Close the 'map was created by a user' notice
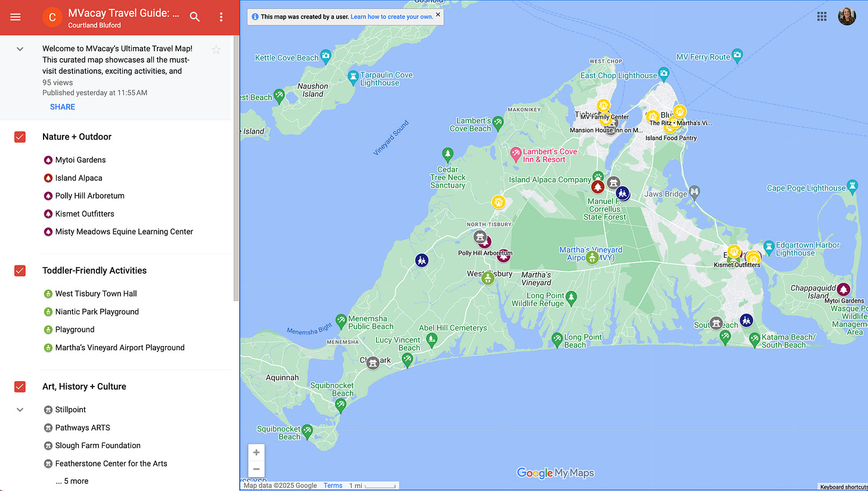Image resolution: width=868 pixels, height=491 pixels. pos(438,14)
